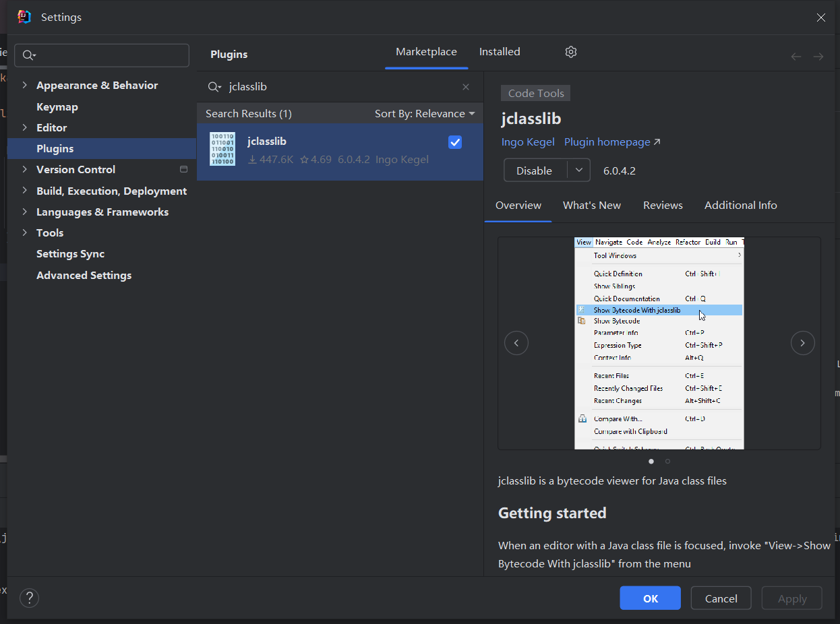Switch to Marketplace tab
Image resolution: width=840 pixels, height=624 pixels.
[x=426, y=52]
